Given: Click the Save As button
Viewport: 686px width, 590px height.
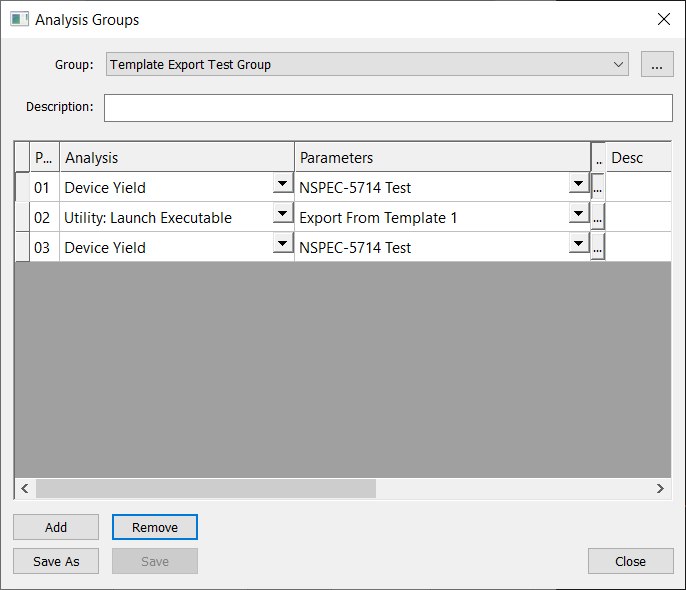Looking at the screenshot, I should coord(56,561).
